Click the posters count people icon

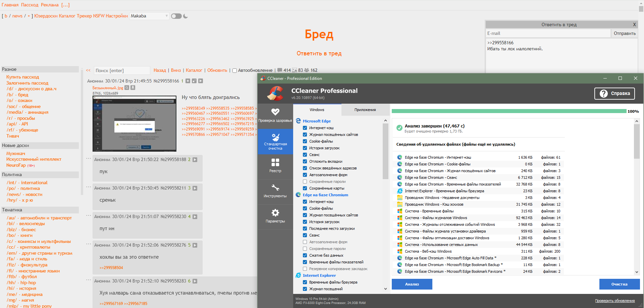tap(307, 70)
